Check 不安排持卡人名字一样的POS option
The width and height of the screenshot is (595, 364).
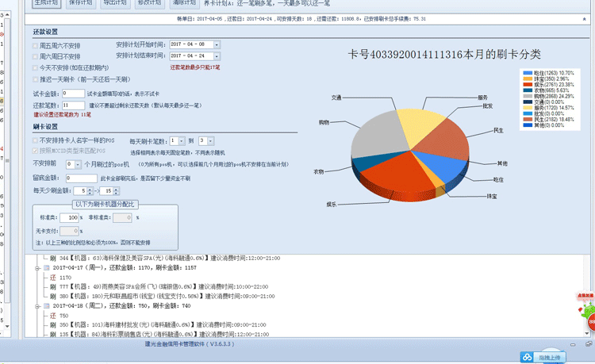coord(35,140)
